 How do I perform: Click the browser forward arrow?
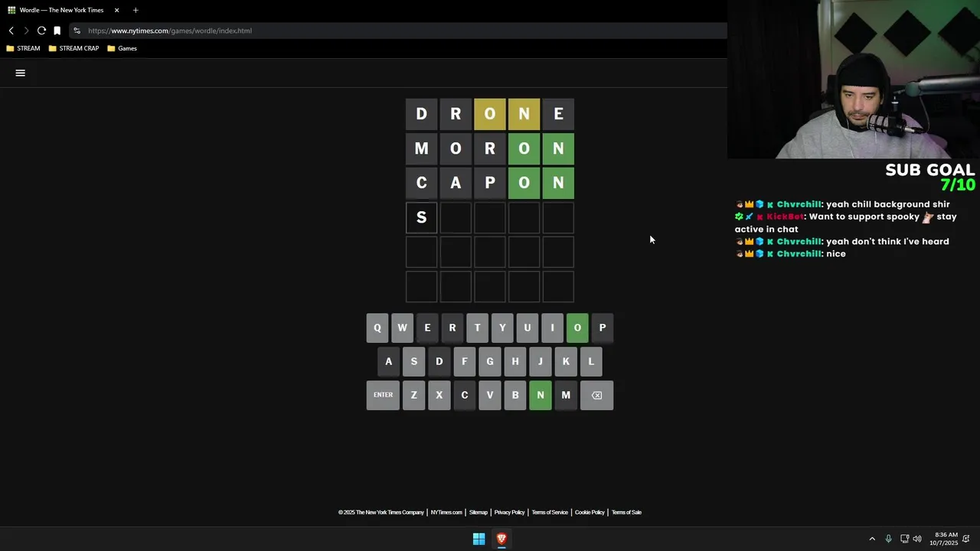(26, 31)
